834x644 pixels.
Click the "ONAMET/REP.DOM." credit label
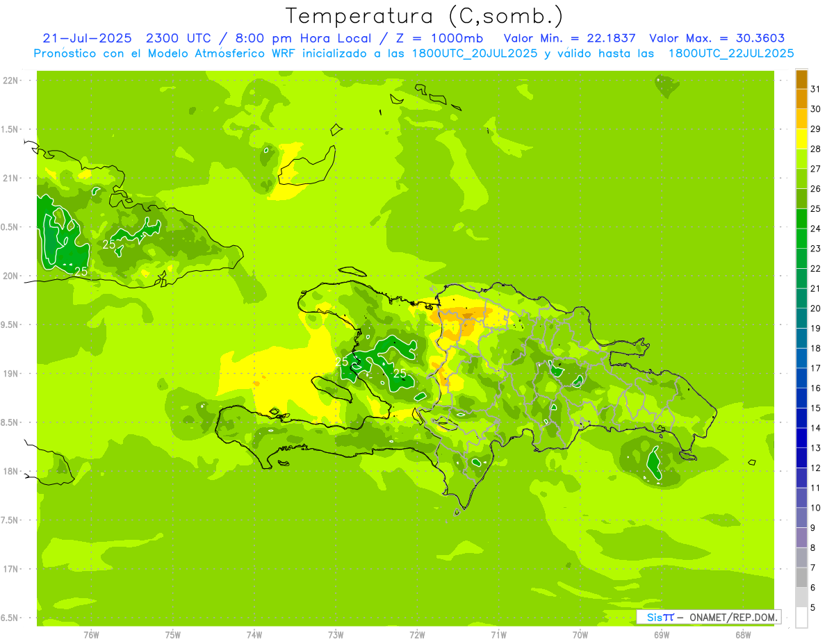(x=733, y=617)
